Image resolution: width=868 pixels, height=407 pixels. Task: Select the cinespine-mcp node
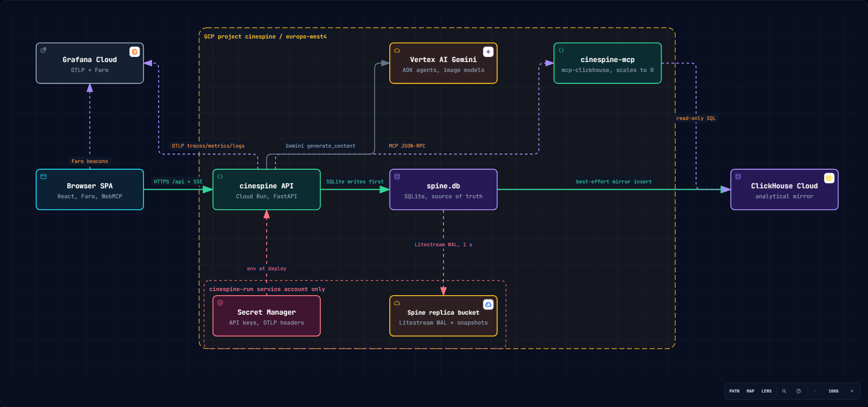tap(608, 63)
